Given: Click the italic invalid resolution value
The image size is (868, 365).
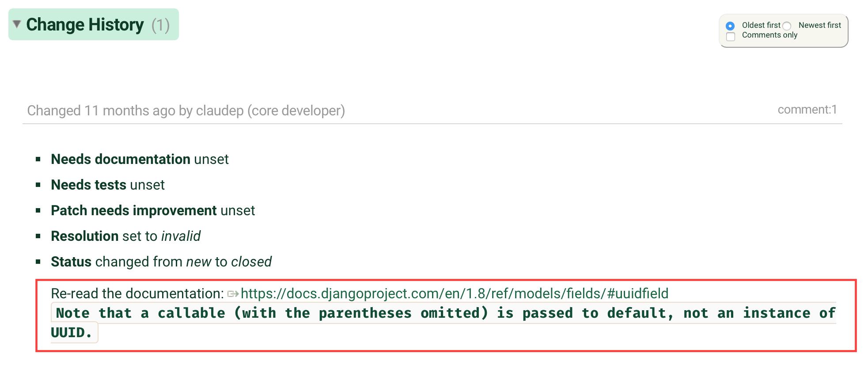Looking at the screenshot, I should [x=181, y=236].
